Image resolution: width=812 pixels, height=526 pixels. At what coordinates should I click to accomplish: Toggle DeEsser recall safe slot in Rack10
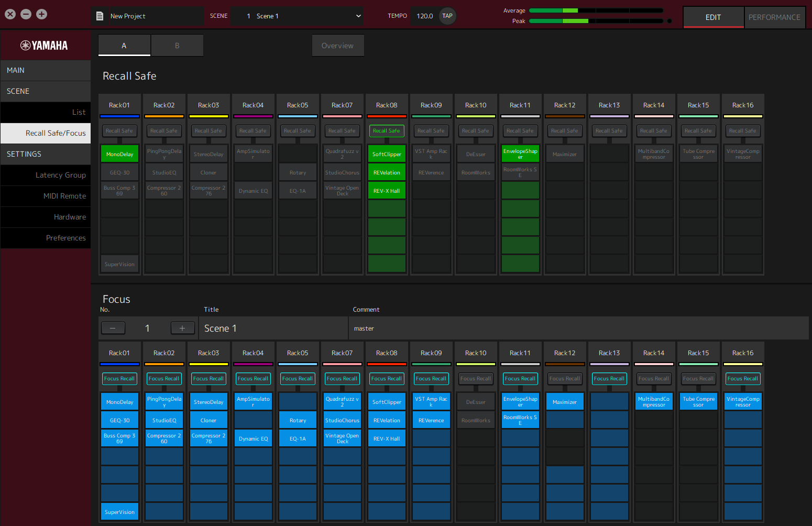click(476, 154)
